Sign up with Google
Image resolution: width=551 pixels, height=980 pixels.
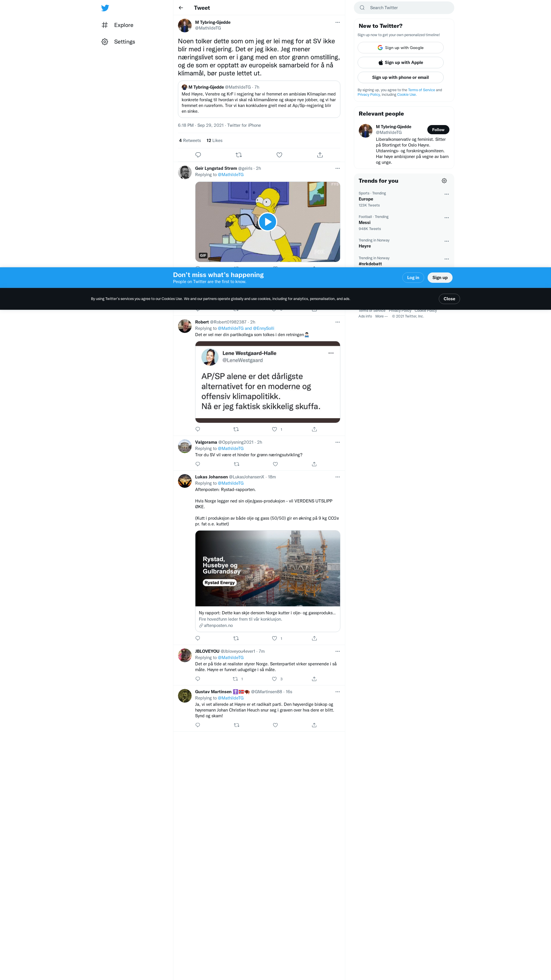tap(400, 48)
